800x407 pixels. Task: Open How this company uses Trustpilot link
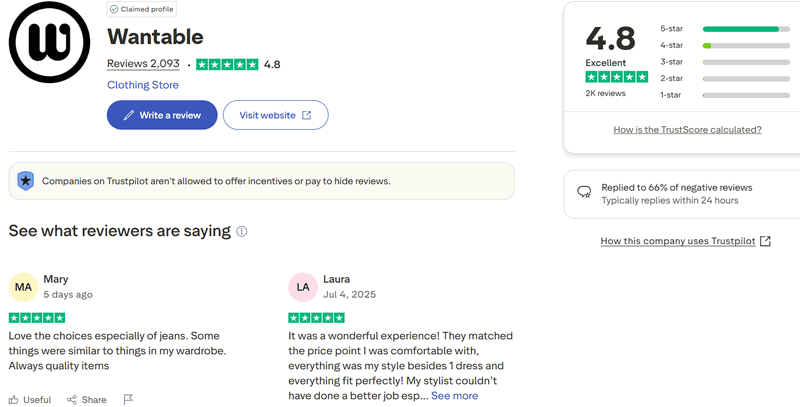tap(685, 241)
